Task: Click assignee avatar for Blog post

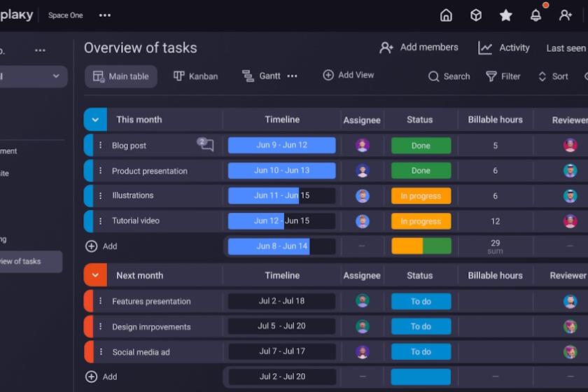Action: (363, 145)
